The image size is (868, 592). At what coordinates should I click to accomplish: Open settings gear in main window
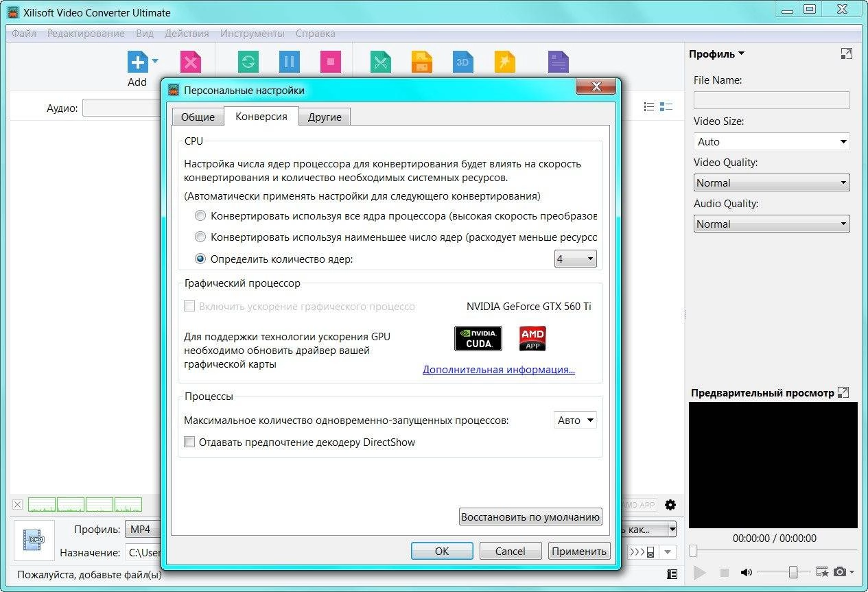click(x=670, y=505)
